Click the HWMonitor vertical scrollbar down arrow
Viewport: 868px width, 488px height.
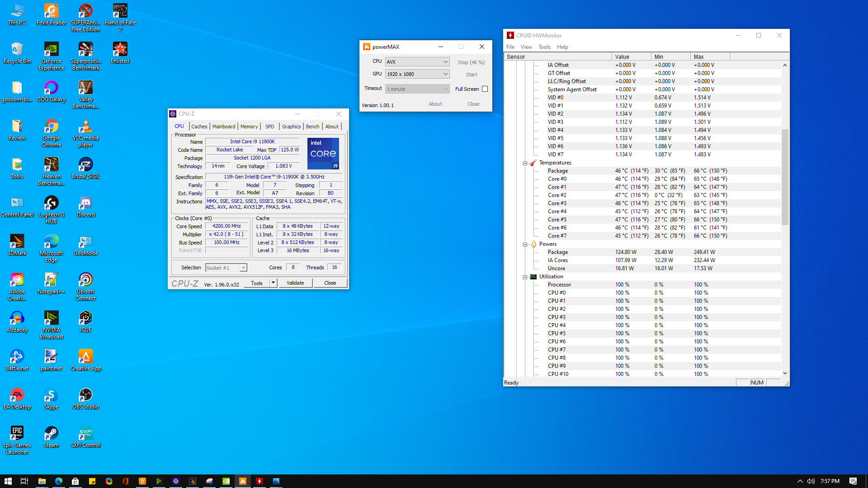click(x=785, y=373)
